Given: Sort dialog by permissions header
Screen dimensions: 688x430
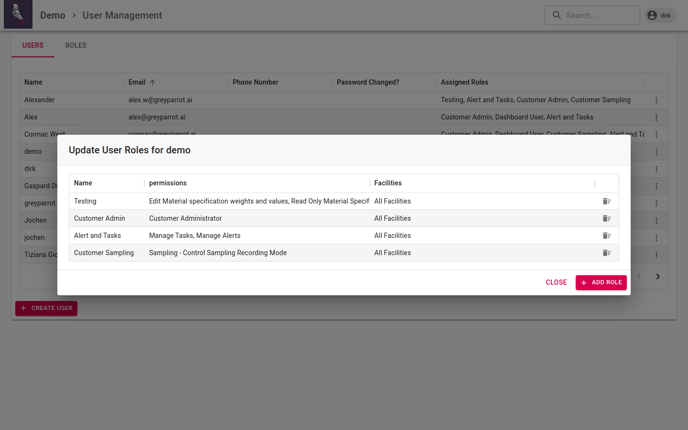Looking at the screenshot, I should pos(168,183).
